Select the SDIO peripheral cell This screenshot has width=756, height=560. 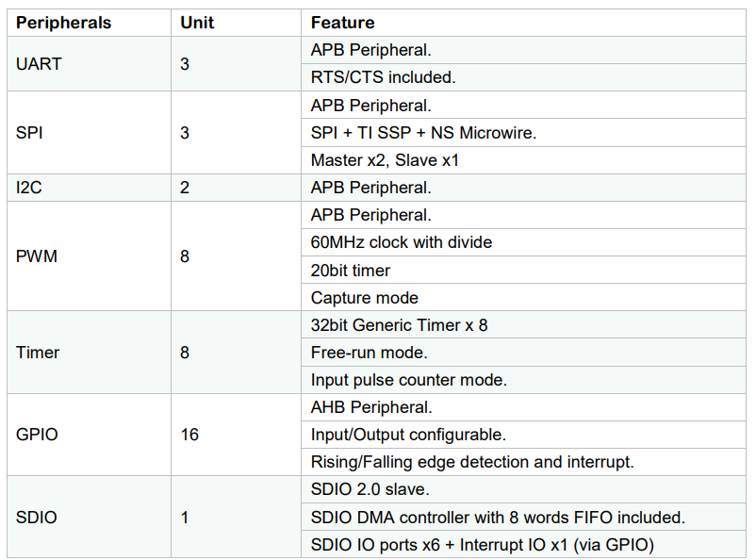click(89, 517)
